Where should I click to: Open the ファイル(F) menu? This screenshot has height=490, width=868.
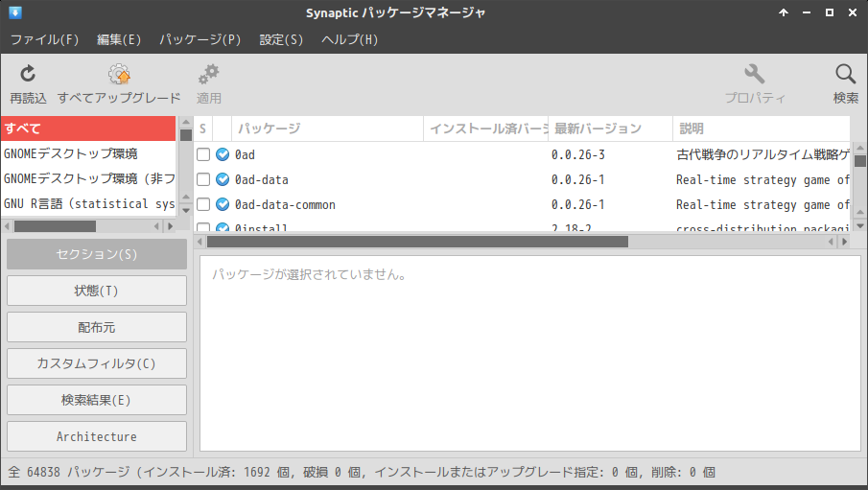[44, 40]
